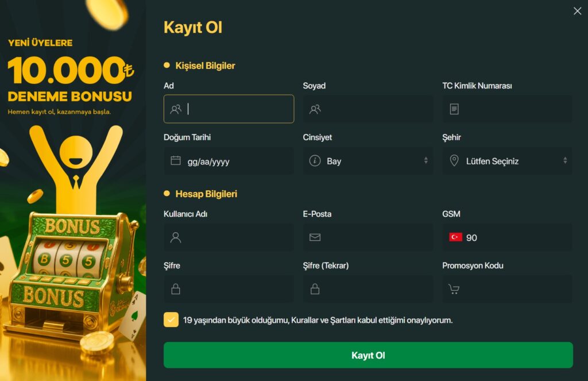Click the padlock icon in Şifre field
Viewport: 588px width, 381px height.
[176, 289]
